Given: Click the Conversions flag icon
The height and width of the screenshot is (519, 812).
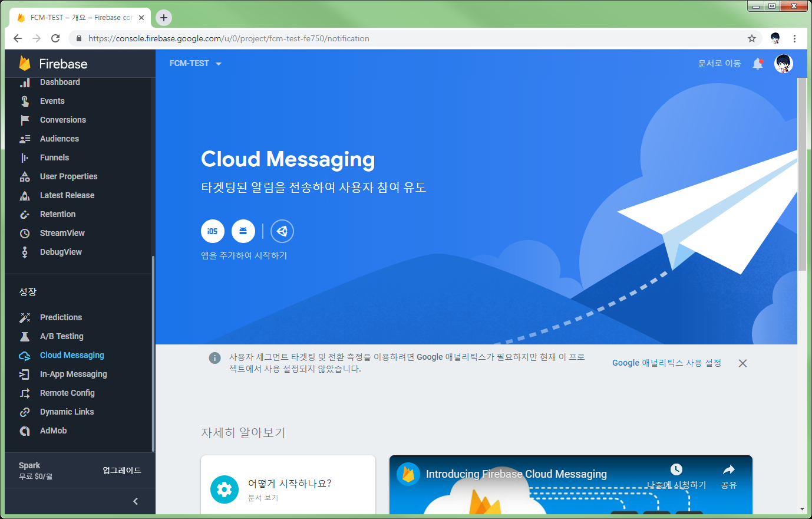Looking at the screenshot, I should pyautogui.click(x=25, y=120).
